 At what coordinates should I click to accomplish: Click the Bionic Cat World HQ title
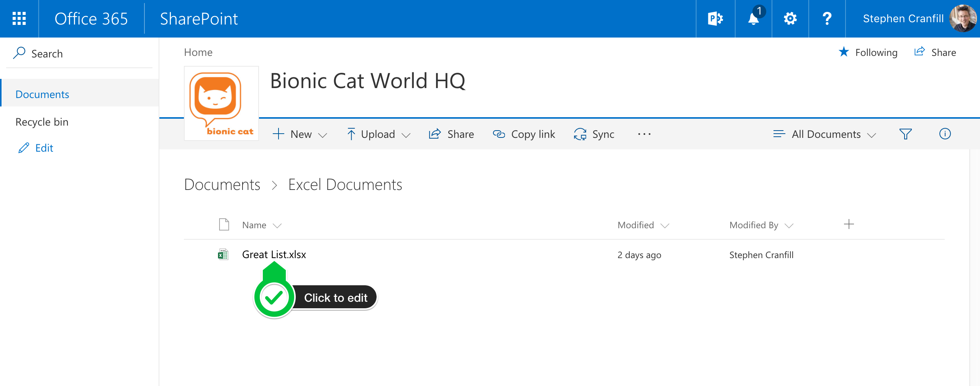click(368, 81)
